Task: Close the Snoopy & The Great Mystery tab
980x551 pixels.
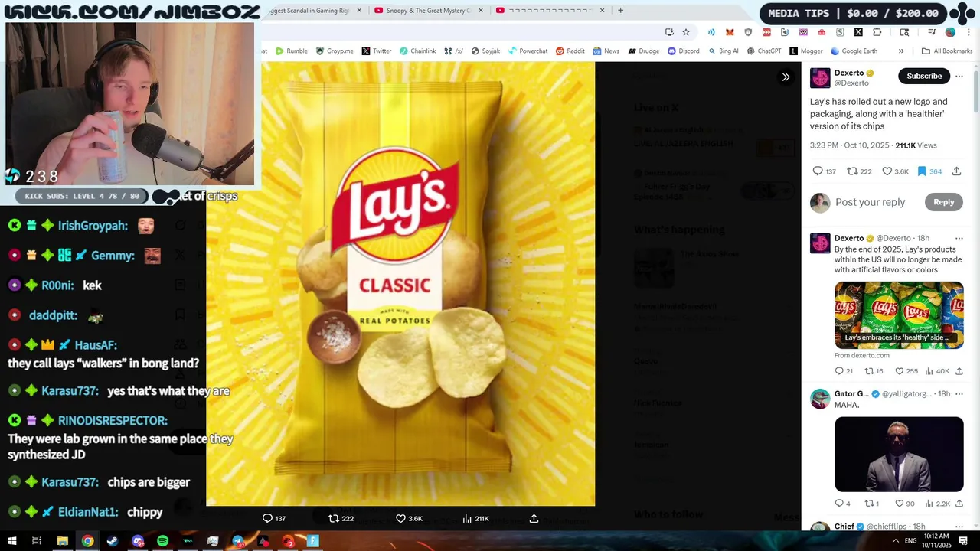Action: click(x=480, y=11)
